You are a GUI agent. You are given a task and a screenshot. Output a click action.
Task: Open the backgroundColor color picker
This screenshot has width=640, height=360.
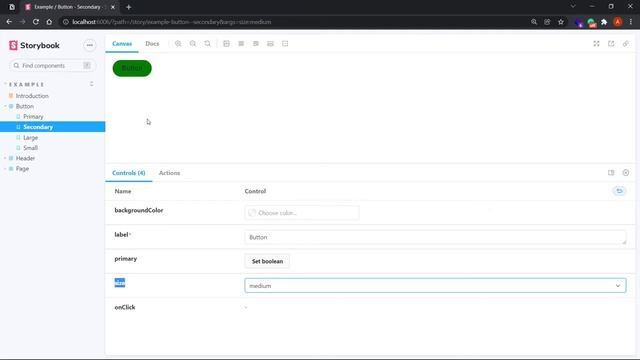302,213
